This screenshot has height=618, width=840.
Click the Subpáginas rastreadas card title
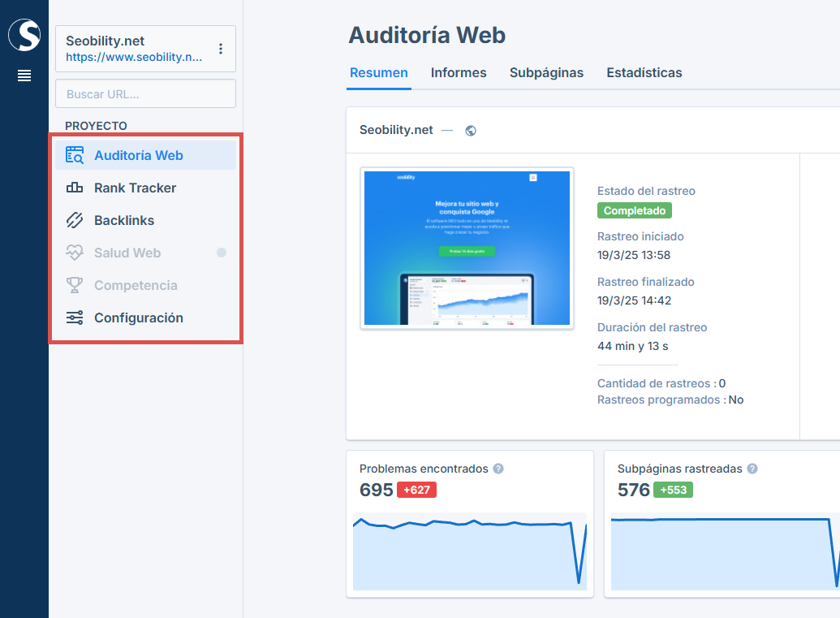tap(680, 469)
